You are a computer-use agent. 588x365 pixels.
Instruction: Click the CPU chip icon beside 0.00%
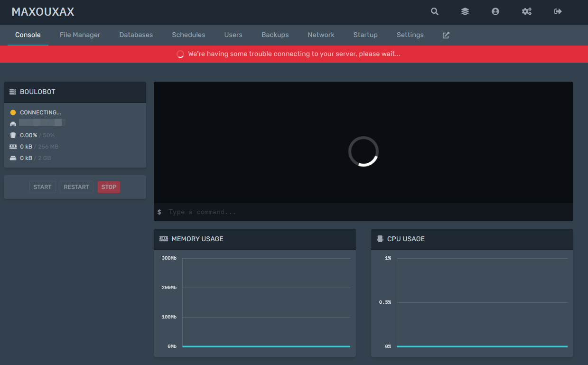pos(13,135)
